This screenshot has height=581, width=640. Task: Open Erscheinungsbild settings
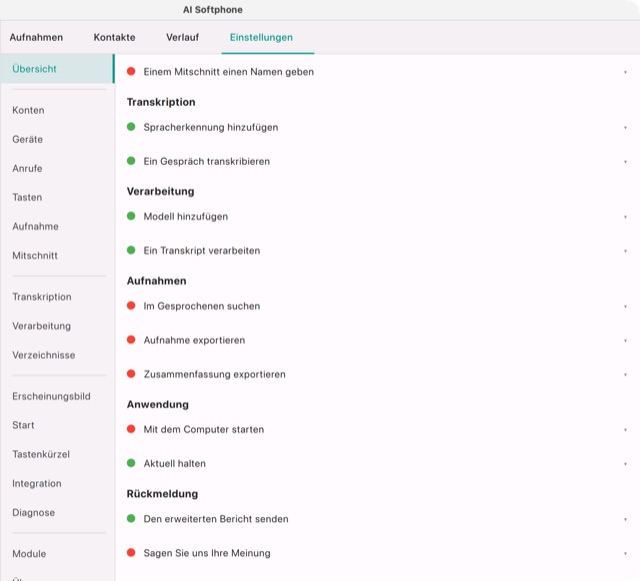[x=51, y=396]
